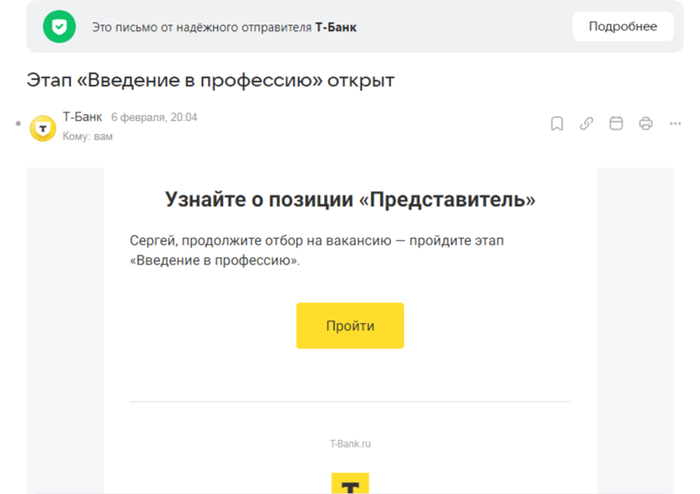This screenshot has width=700, height=494.
Task: Click the sender name Т-Банк
Action: click(x=82, y=117)
